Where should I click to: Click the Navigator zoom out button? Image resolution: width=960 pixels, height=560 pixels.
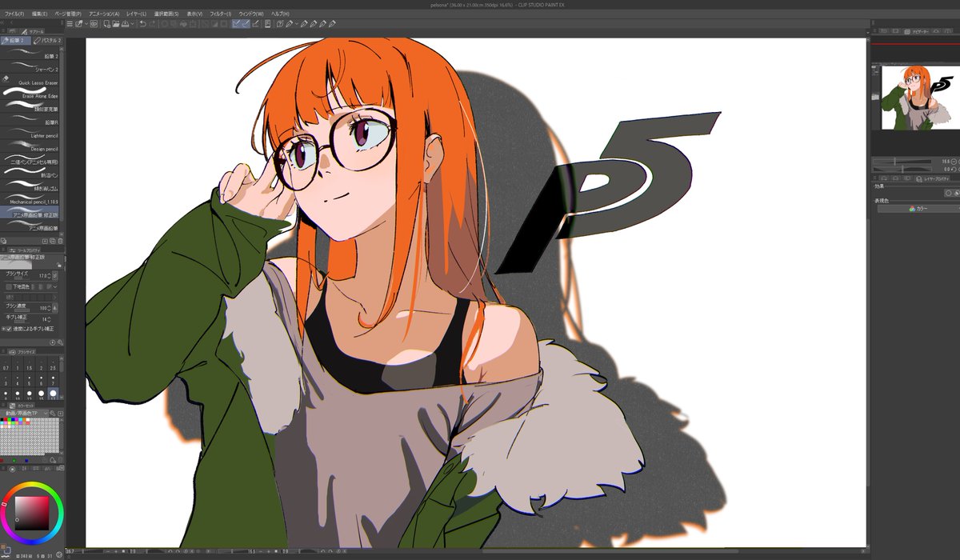click(954, 161)
